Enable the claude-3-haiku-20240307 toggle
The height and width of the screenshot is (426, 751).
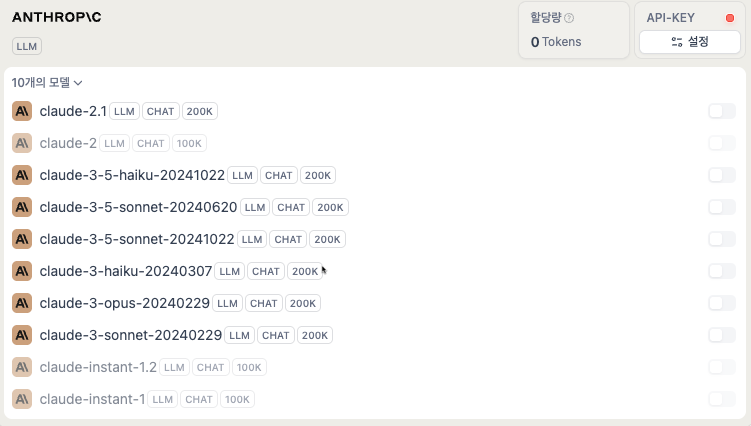click(x=722, y=271)
